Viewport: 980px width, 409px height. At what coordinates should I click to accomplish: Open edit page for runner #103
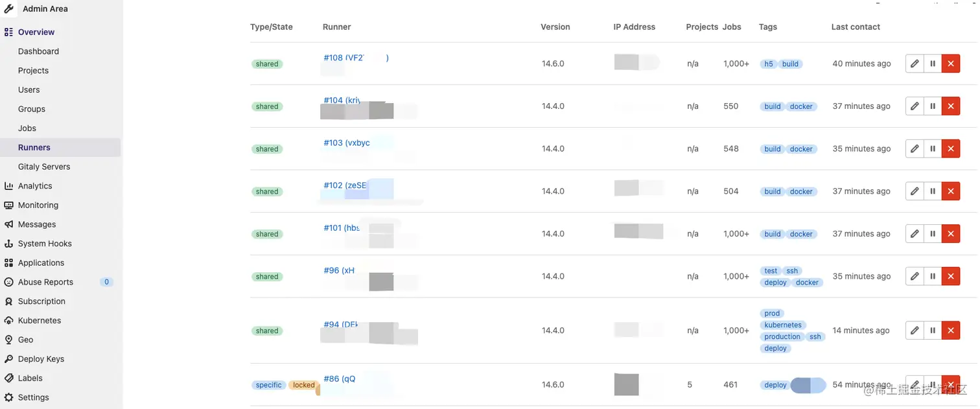(915, 148)
